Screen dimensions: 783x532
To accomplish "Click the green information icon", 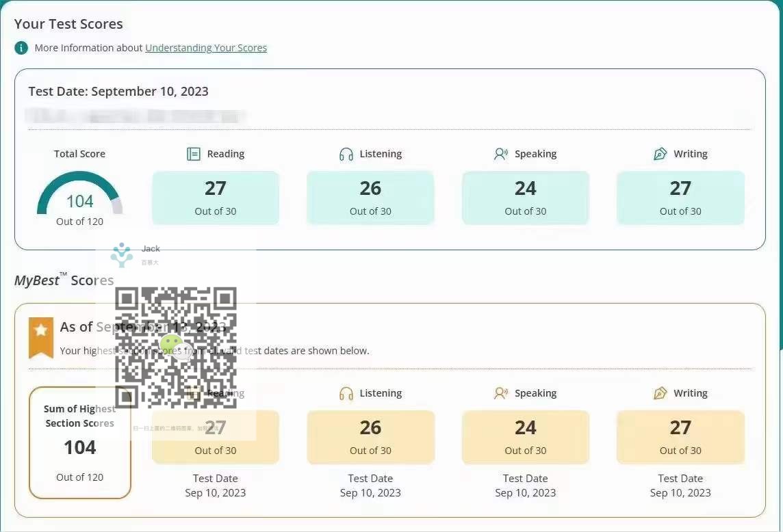I will coord(21,48).
